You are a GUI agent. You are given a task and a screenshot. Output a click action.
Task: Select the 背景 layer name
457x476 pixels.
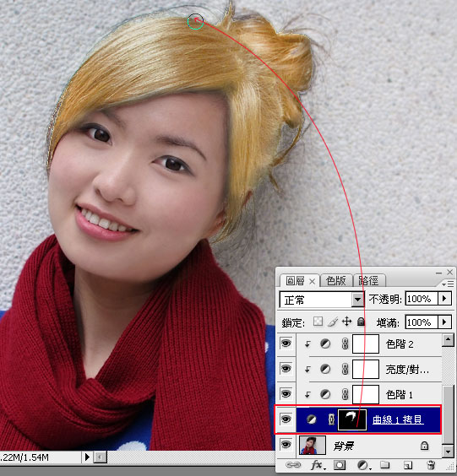pos(343,446)
